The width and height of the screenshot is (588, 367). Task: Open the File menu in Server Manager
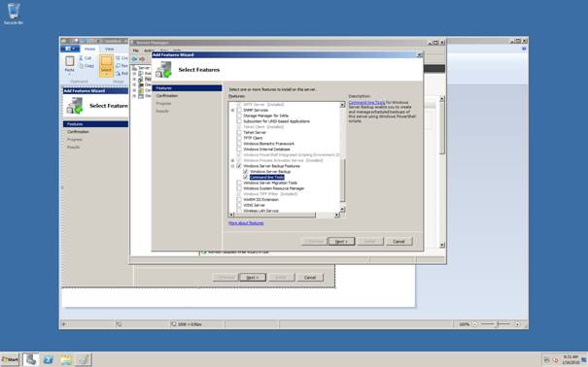(136, 50)
